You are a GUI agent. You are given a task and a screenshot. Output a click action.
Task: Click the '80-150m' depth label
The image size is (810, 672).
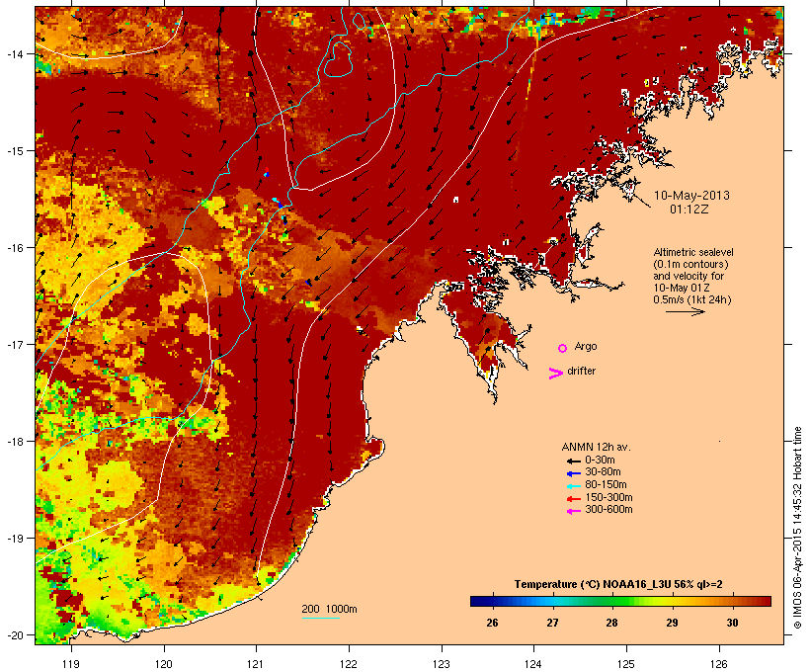click(x=606, y=485)
